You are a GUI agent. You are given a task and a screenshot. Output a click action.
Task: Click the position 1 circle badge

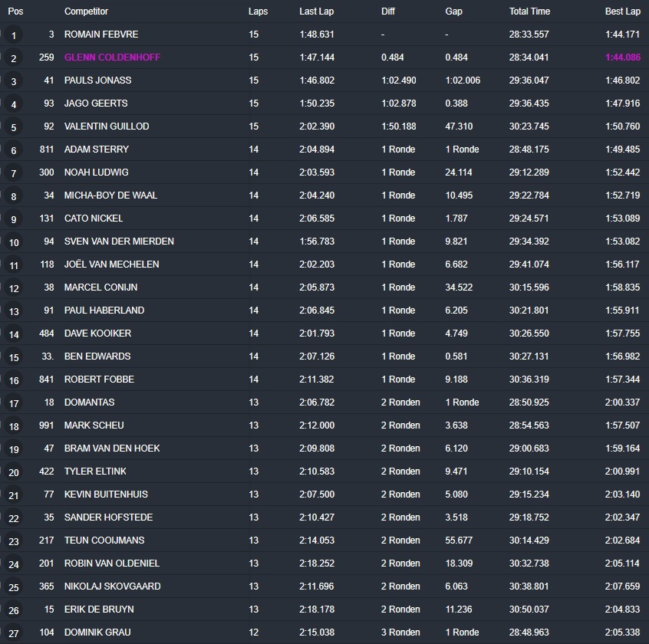pyautogui.click(x=14, y=35)
